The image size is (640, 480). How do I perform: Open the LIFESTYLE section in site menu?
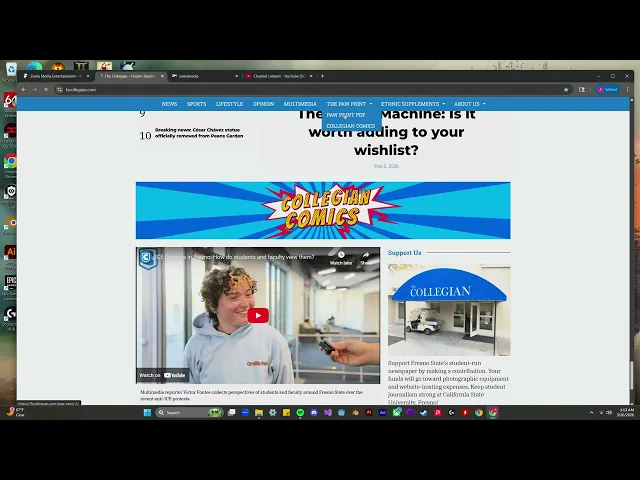pos(229,104)
